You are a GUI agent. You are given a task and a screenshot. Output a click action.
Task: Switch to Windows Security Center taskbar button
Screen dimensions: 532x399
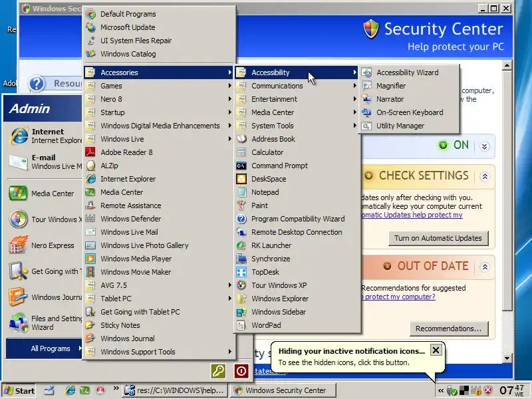click(x=284, y=390)
